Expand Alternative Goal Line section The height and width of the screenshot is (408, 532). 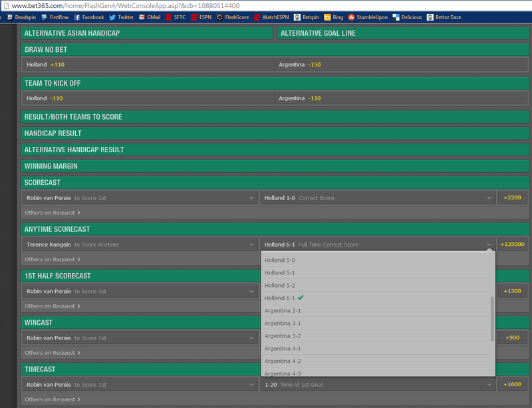[403, 33]
